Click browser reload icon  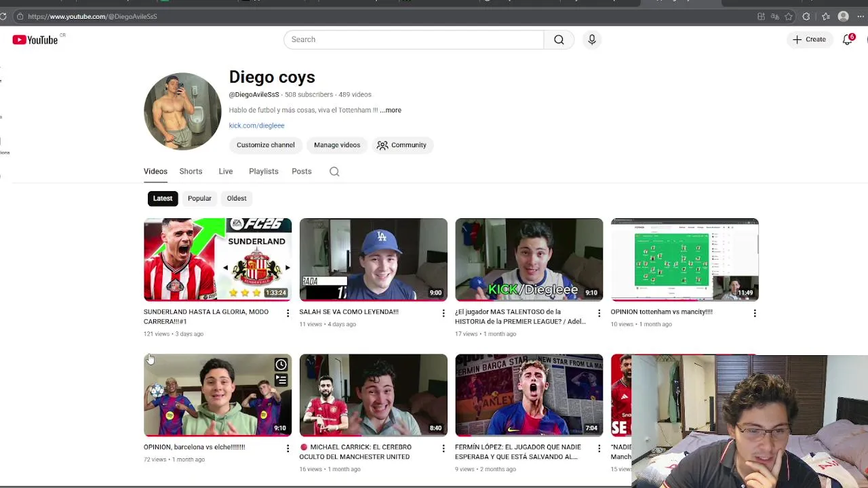tap(3, 16)
